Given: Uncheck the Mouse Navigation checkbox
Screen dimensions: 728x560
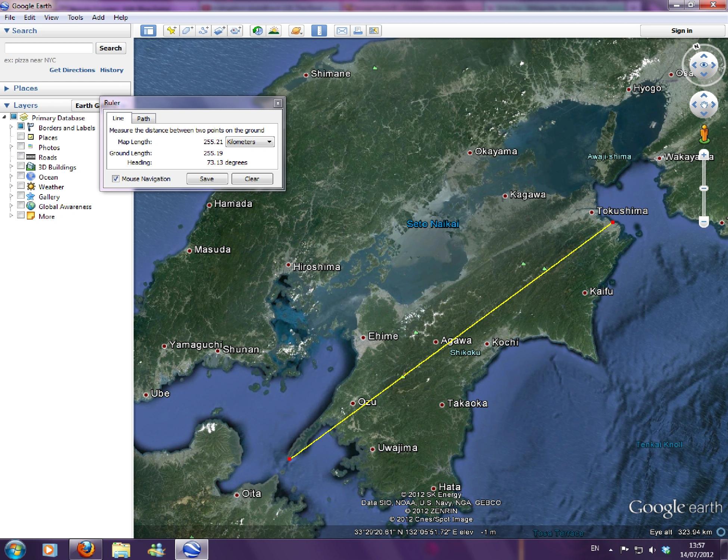Looking at the screenshot, I should click(x=116, y=179).
